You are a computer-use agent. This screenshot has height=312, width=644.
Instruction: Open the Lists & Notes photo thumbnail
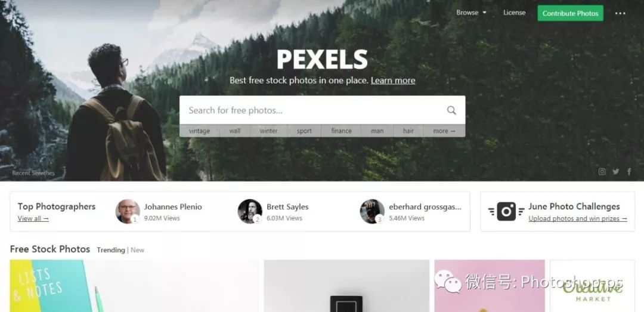pos(134,286)
